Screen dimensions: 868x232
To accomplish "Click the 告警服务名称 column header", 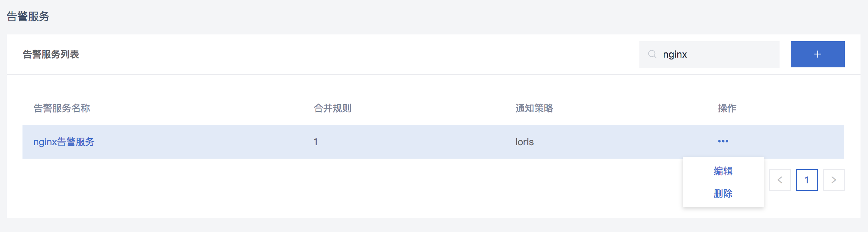I will point(62,108).
